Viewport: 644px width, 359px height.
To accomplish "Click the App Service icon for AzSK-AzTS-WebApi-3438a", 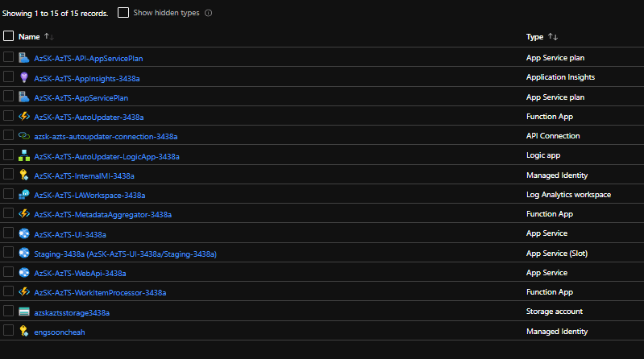I will pos(24,272).
